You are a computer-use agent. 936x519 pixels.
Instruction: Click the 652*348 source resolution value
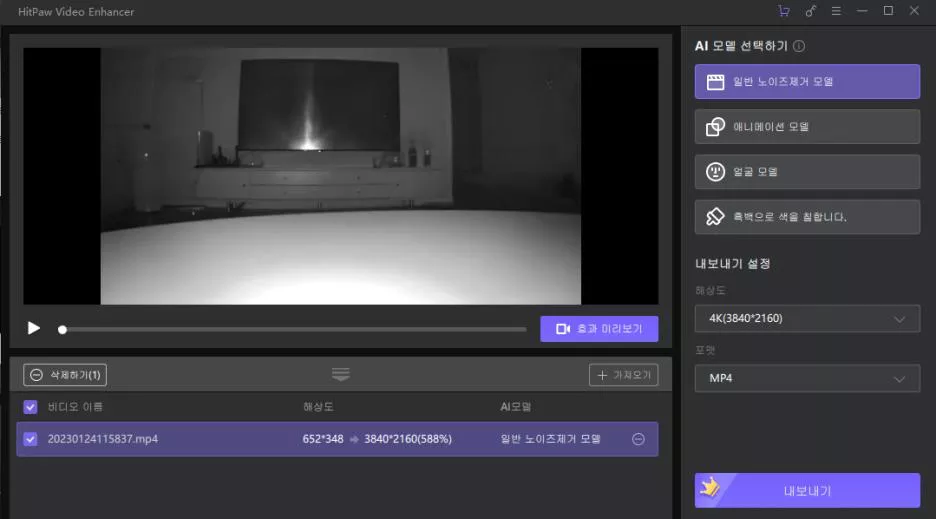coord(323,439)
